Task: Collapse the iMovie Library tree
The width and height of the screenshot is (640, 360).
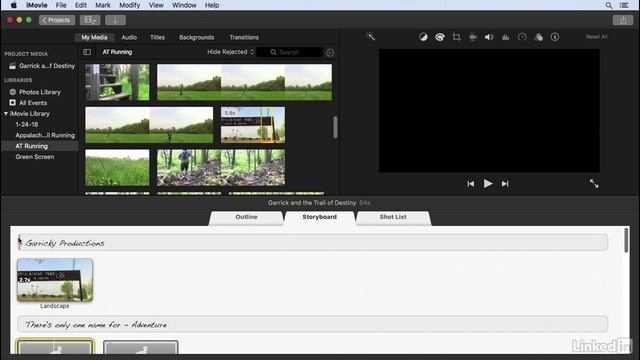Action: coord(6,113)
